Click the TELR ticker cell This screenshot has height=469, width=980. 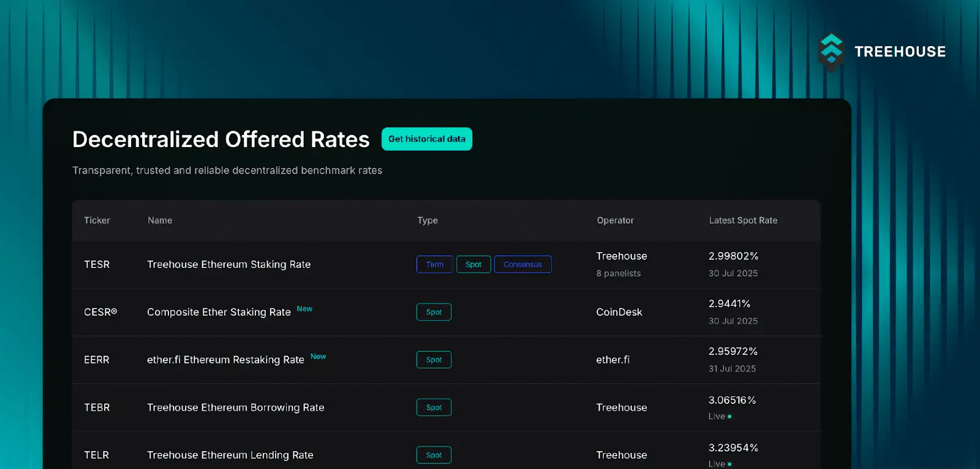97,455
